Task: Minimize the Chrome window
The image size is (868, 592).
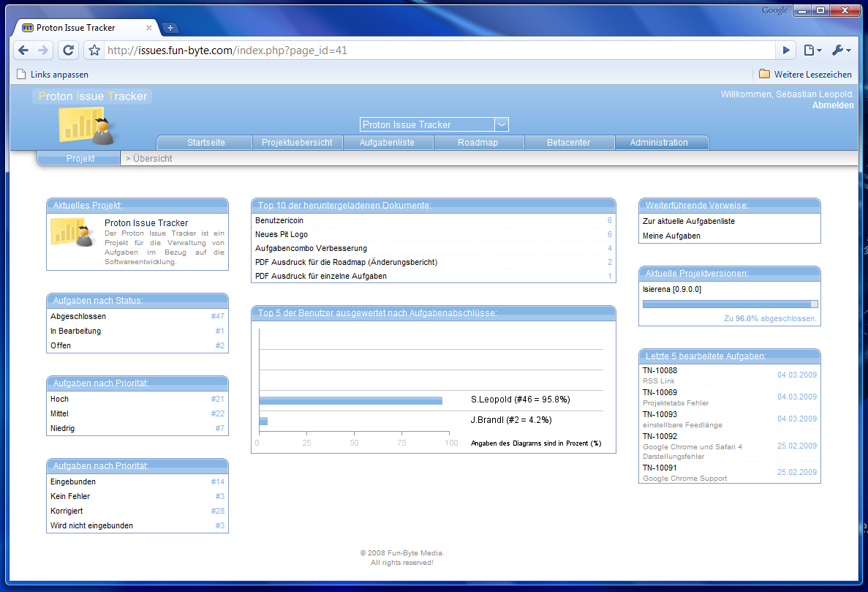Action: pyautogui.click(x=802, y=10)
